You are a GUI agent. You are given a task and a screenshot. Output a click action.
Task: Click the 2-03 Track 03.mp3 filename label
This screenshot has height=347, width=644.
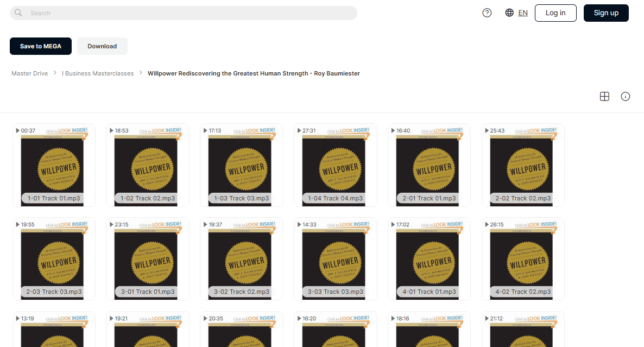[54, 292]
